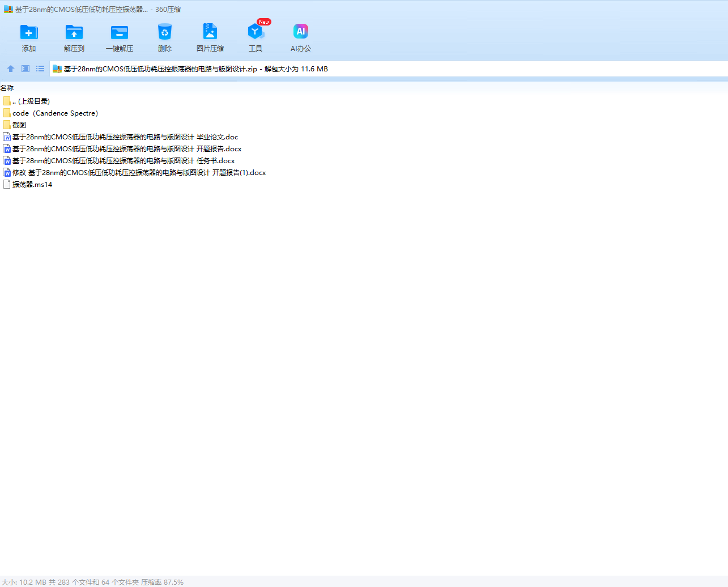The width and height of the screenshot is (728, 587).
Task: Click the New badge on 工具
Action: tap(264, 22)
